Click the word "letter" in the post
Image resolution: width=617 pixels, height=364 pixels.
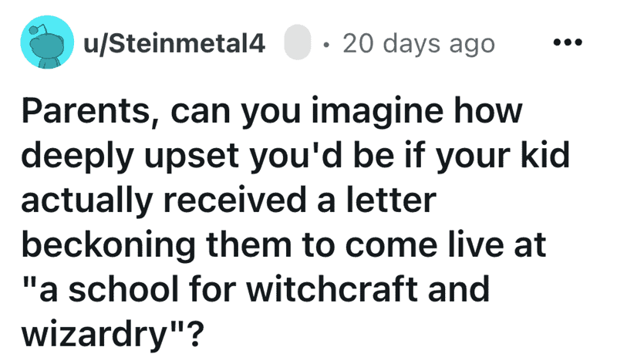[x=390, y=201]
